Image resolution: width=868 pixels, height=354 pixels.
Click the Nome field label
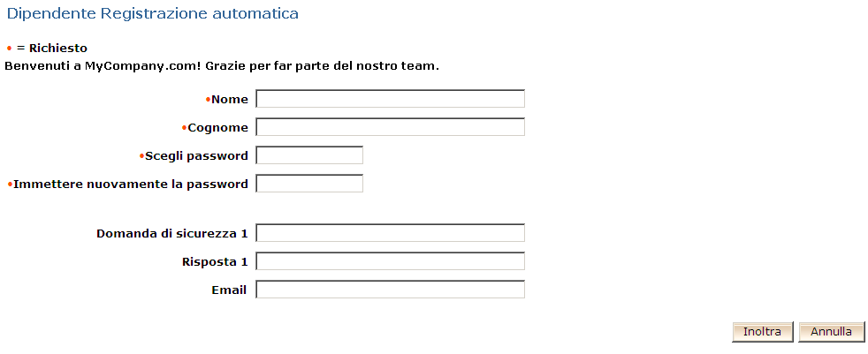point(230,100)
